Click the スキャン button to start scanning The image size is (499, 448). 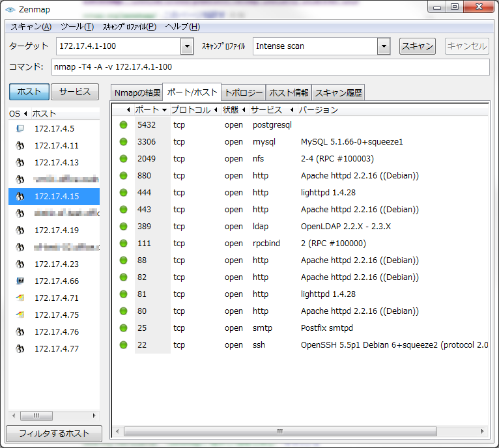417,46
